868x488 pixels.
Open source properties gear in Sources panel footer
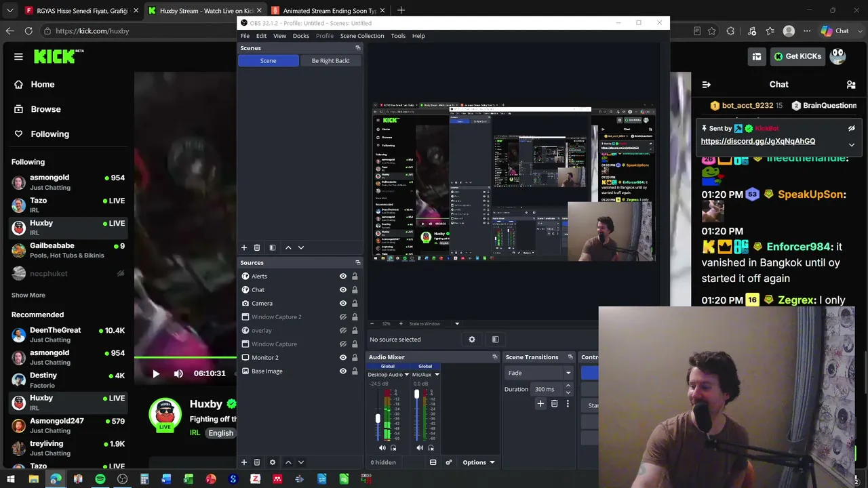pos(273,462)
